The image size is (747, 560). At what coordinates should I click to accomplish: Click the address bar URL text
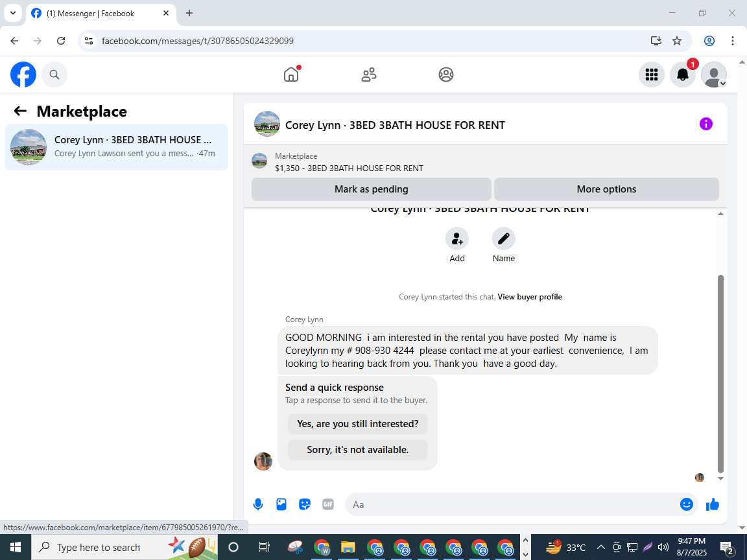[198, 41]
